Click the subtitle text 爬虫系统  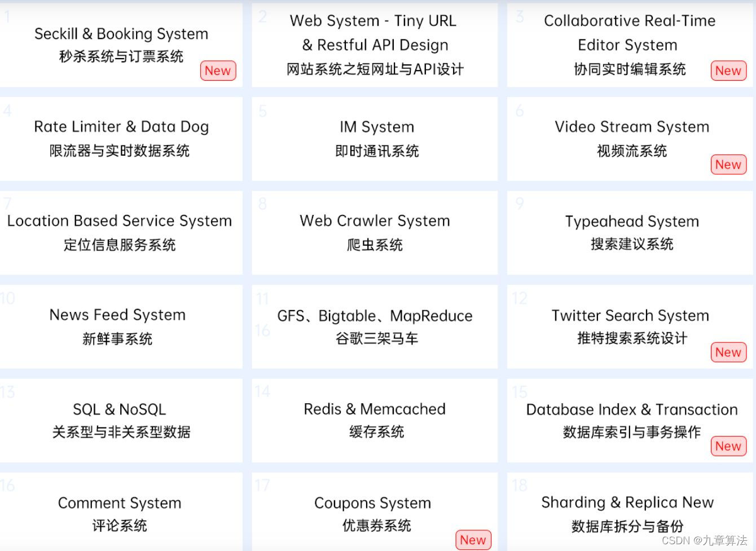tap(375, 245)
